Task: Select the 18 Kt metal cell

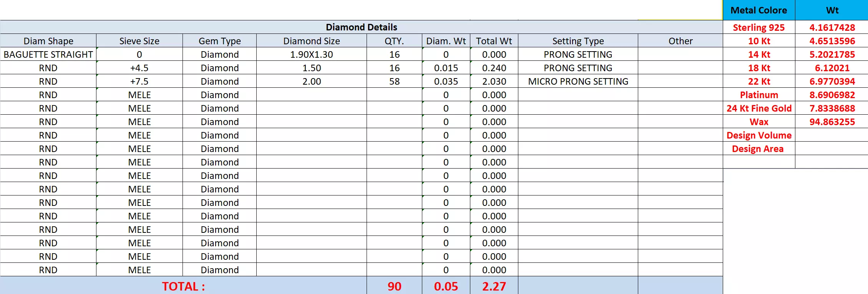Action: [759, 68]
